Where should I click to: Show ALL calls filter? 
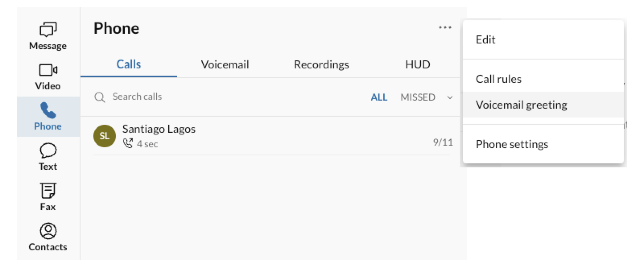point(379,97)
